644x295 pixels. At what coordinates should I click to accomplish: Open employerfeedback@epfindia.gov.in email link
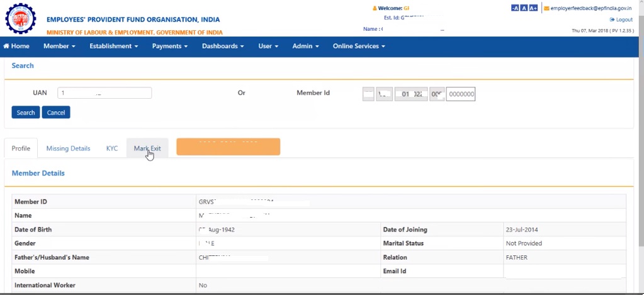[591, 8]
